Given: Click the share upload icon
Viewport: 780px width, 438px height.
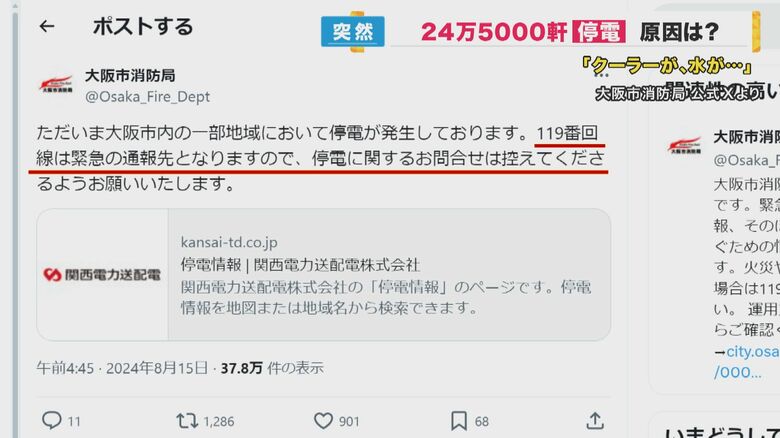Looking at the screenshot, I should [x=595, y=421].
